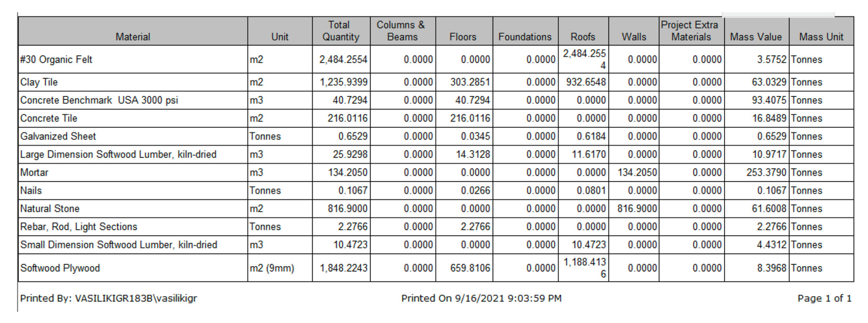Viewport: 868px width, 323px height.
Task: Click Natural Stone walls value 816.9000
Action: coord(637,209)
